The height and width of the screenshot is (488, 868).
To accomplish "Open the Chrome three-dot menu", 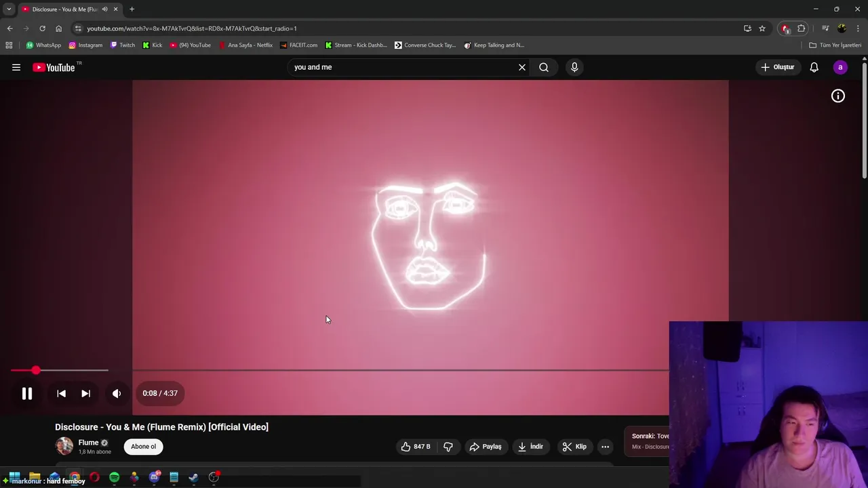I will pos(858,28).
